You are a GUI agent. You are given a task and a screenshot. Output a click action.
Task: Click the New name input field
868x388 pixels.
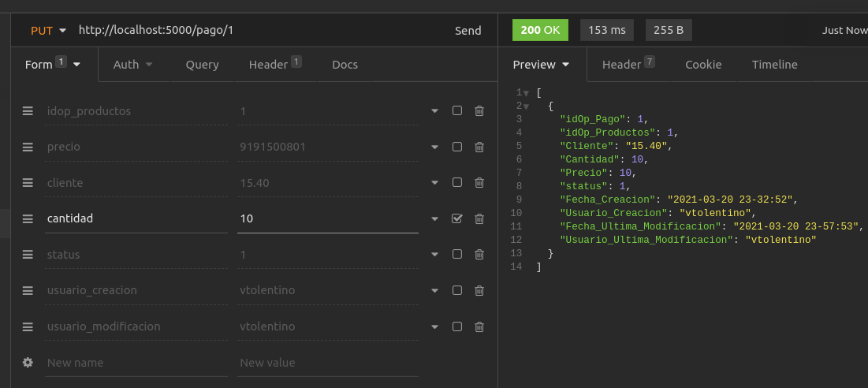coord(136,363)
